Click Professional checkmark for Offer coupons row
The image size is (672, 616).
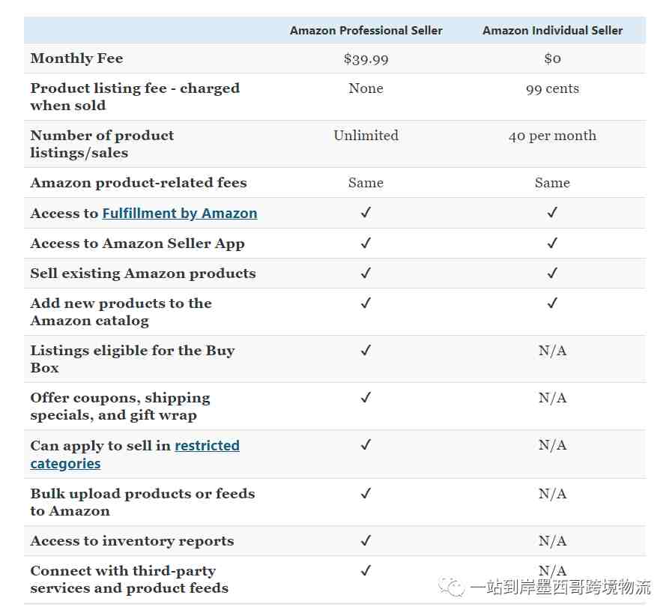[x=366, y=397]
